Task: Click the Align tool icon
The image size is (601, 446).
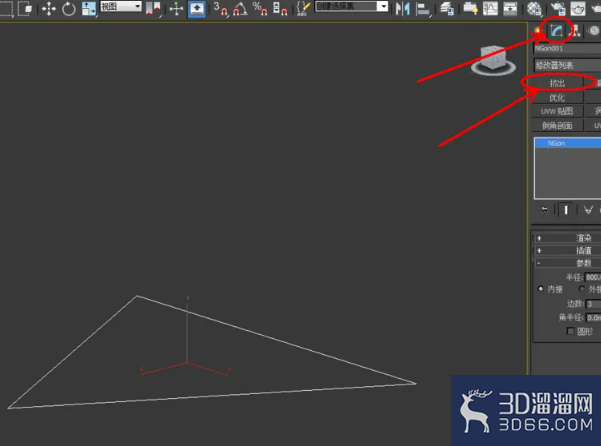Action: [x=423, y=9]
